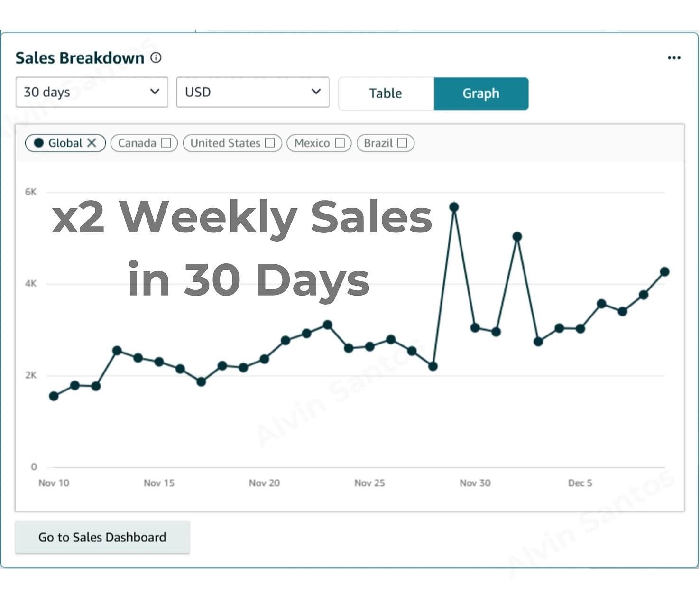The width and height of the screenshot is (700, 595).
Task: Click the Dec 5 axis label
Action: [580, 483]
